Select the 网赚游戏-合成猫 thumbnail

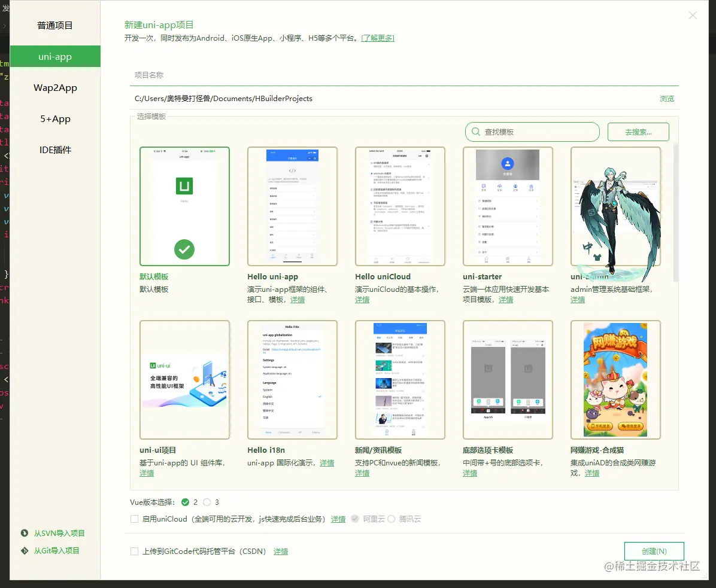point(615,379)
